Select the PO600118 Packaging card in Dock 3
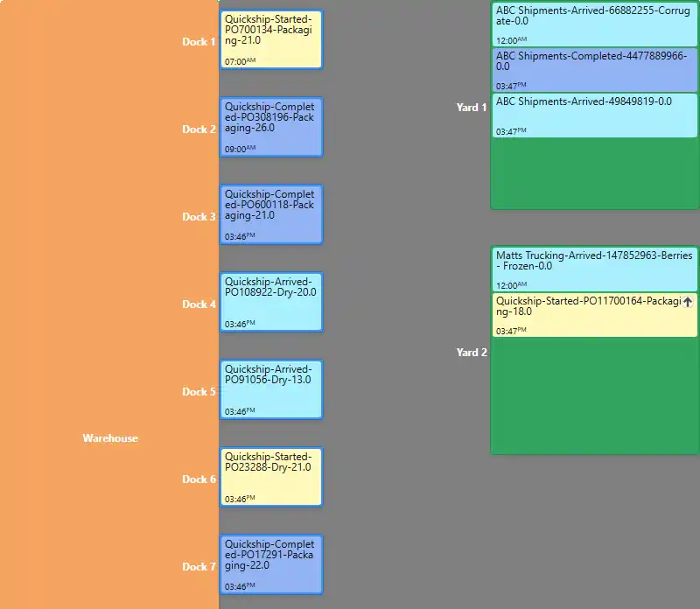The image size is (700, 609). (x=270, y=214)
